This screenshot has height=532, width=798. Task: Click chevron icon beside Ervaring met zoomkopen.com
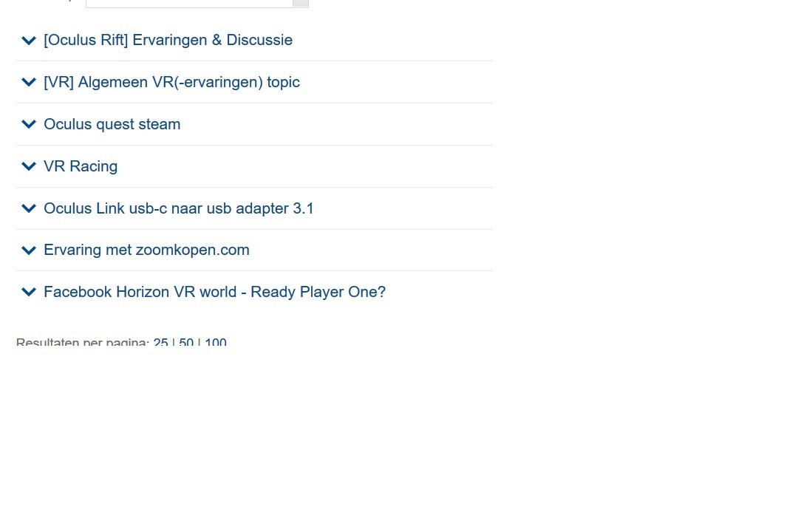29,250
